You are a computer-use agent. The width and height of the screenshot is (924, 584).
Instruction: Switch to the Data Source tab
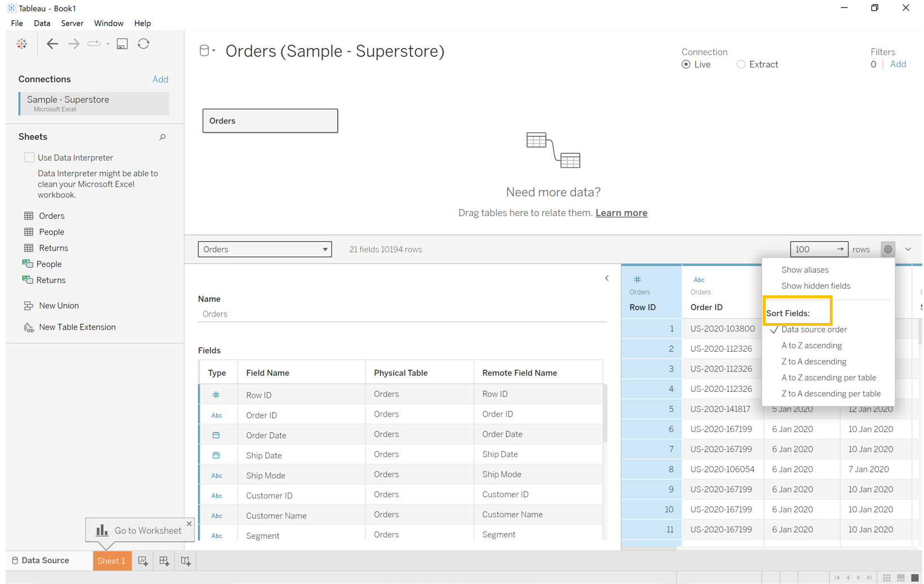46,560
